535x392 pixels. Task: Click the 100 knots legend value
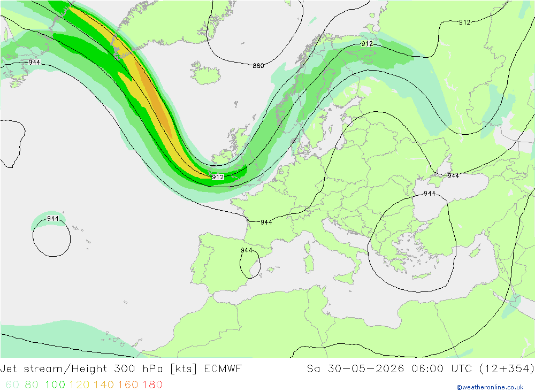tap(55, 385)
